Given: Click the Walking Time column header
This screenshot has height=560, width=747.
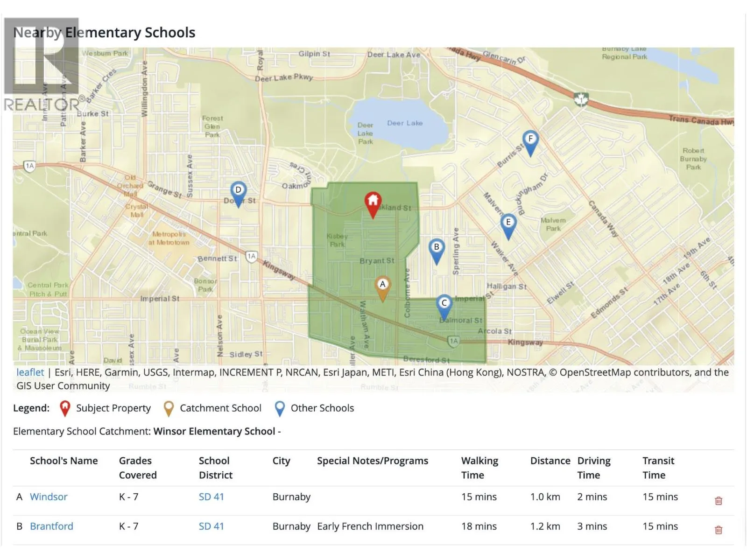Looking at the screenshot, I should 479,468.
